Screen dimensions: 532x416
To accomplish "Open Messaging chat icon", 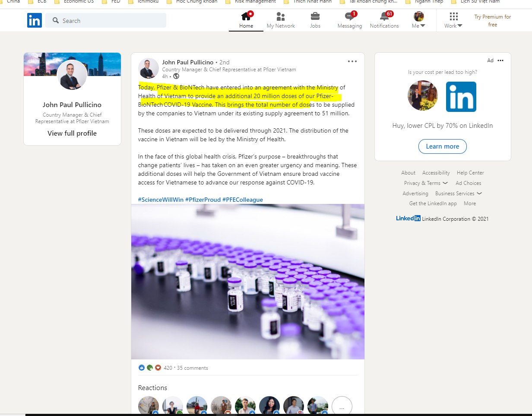I will pos(349,17).
